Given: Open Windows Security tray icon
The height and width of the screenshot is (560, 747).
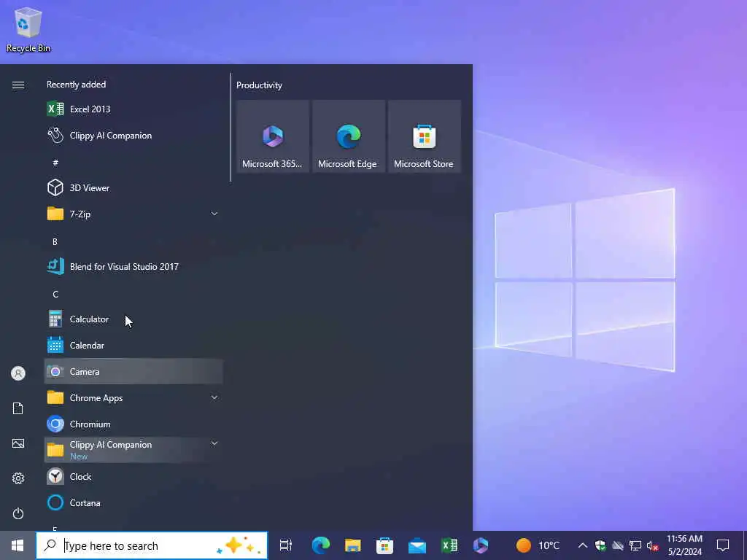Looking at the screenshot, I should [600, 545].
